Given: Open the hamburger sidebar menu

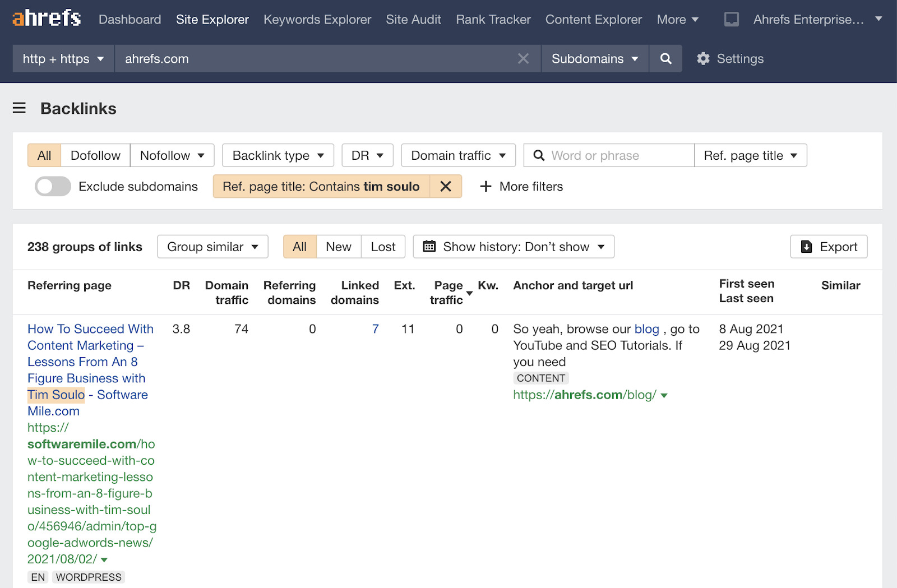Looking at the screenshot, I should [19, 108].
